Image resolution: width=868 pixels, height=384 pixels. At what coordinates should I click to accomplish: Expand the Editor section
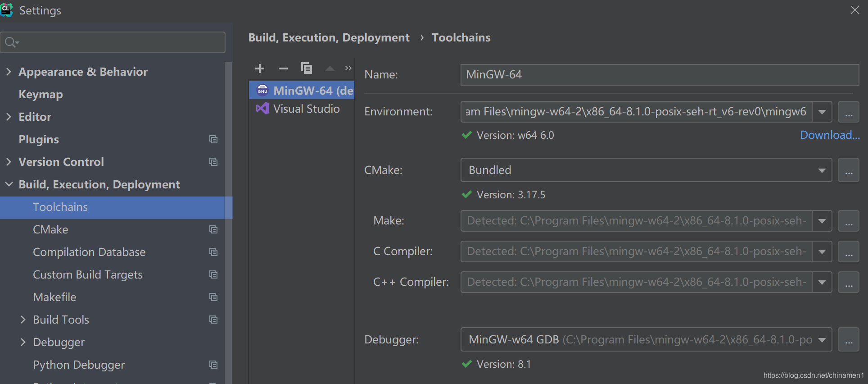click(9, 117)
